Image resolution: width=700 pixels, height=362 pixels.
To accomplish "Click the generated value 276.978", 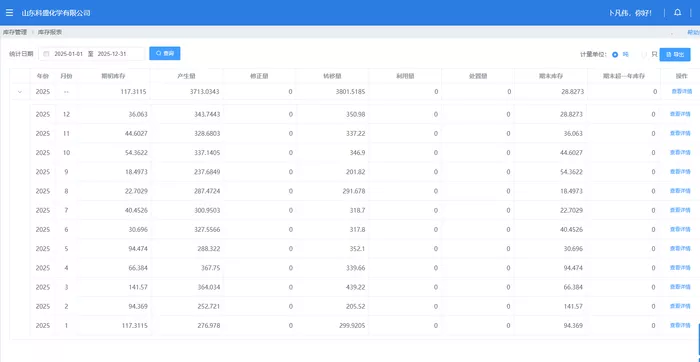I will pyautogui.click(x=209, y=325).
